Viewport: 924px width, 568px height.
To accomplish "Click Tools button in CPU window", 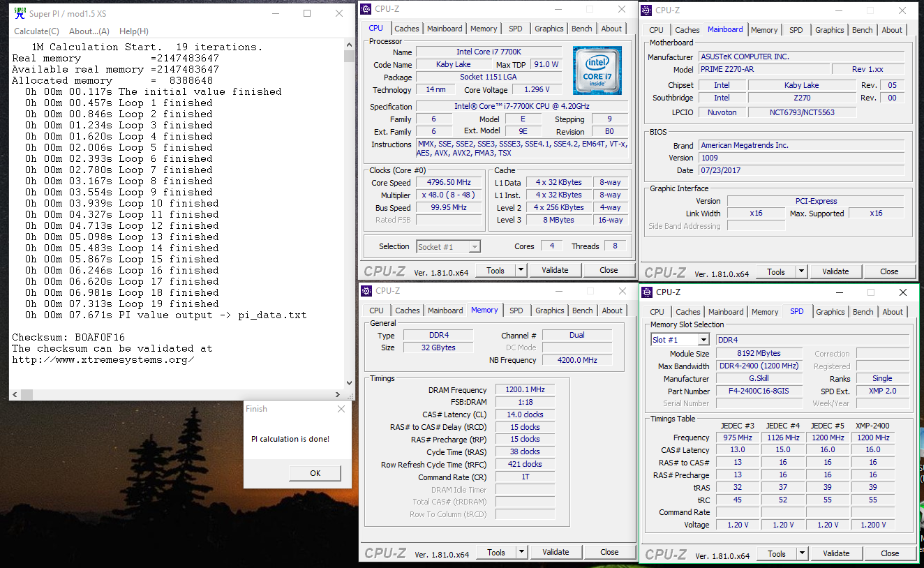I will click(495, 270).
